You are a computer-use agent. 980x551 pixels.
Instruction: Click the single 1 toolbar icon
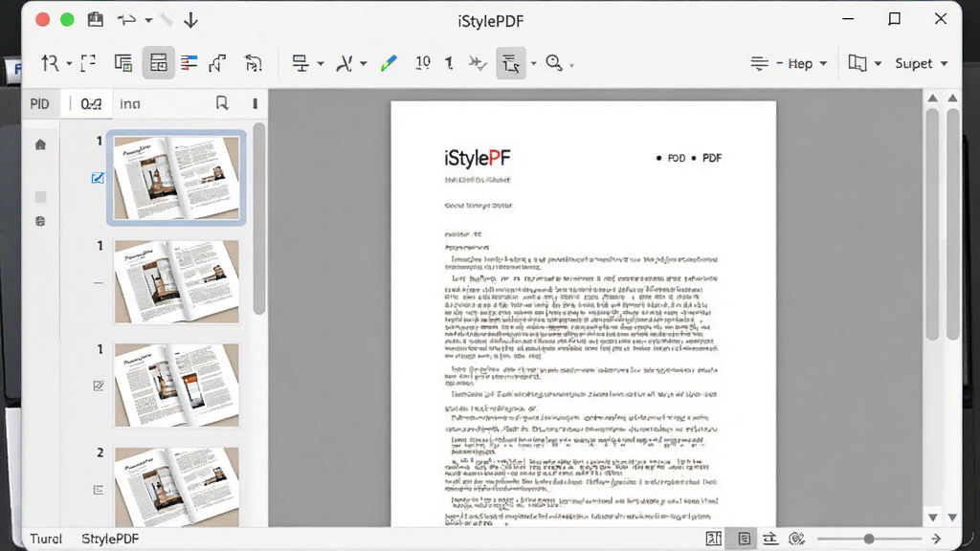(449, 63)
